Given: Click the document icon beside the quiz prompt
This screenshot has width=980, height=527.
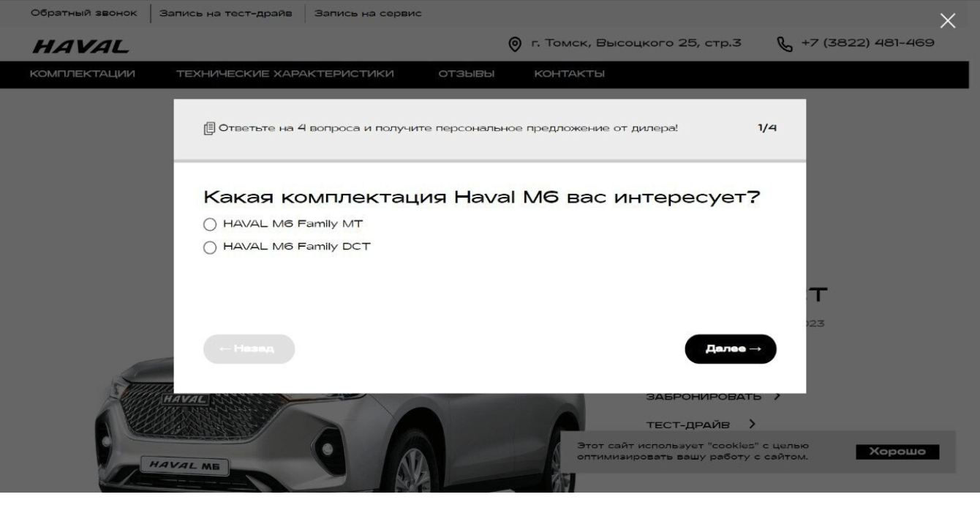Looking at the screenshot, I should coord(210,129).
